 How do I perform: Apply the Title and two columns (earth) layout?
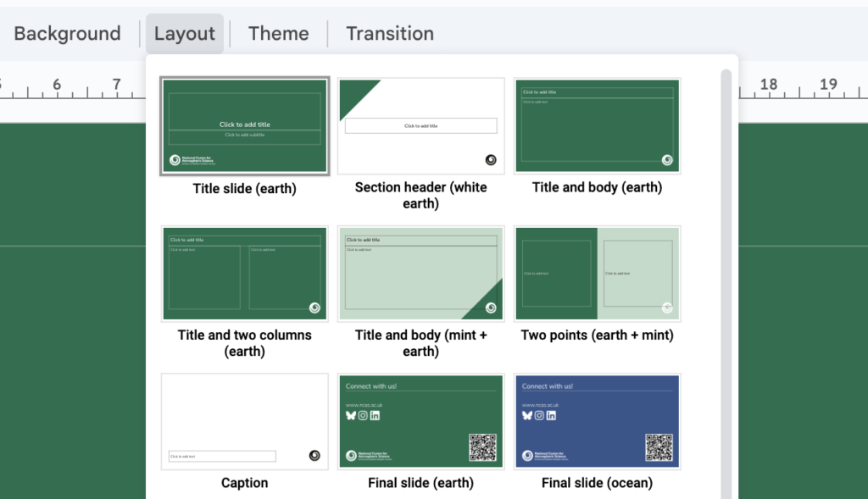(x=245, y=274)
